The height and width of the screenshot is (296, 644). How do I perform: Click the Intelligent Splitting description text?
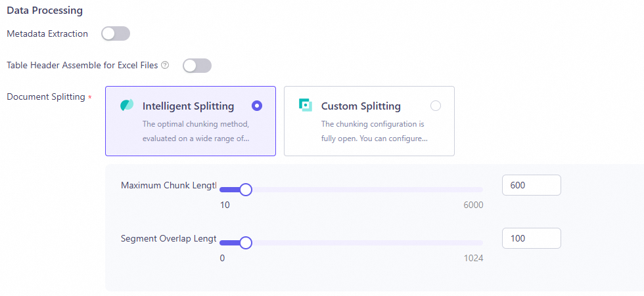[x=196, y=131]
